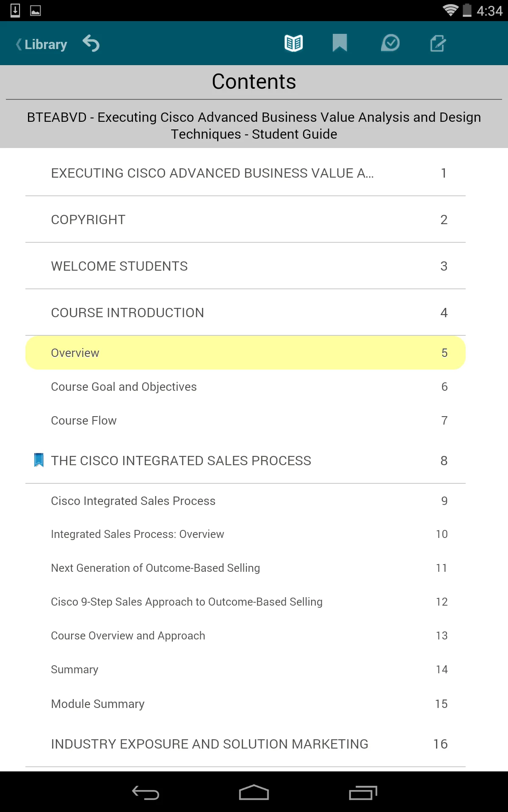Jump to Module Summary page 15
The image size is (508, 812).
pos(246,704)
